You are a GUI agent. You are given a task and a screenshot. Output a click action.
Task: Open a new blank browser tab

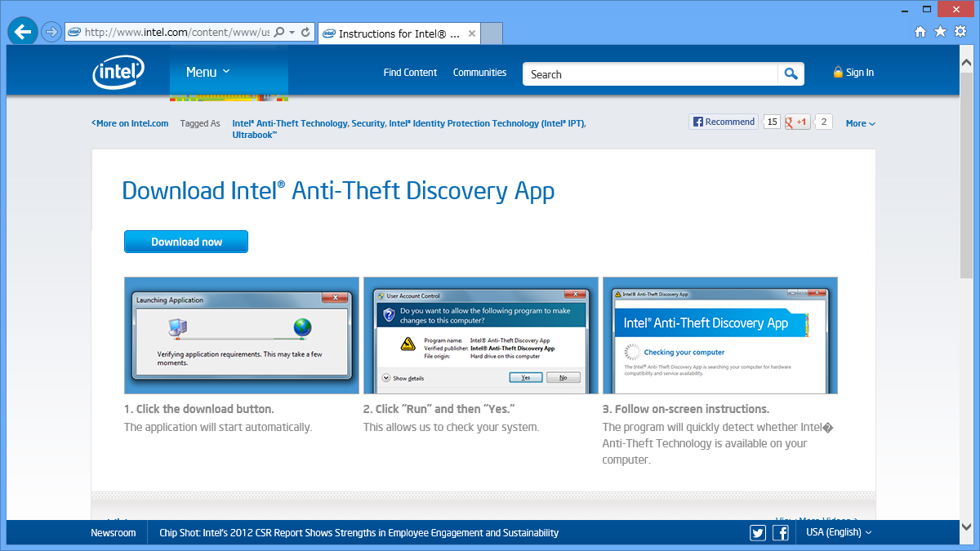pos(491,33)
